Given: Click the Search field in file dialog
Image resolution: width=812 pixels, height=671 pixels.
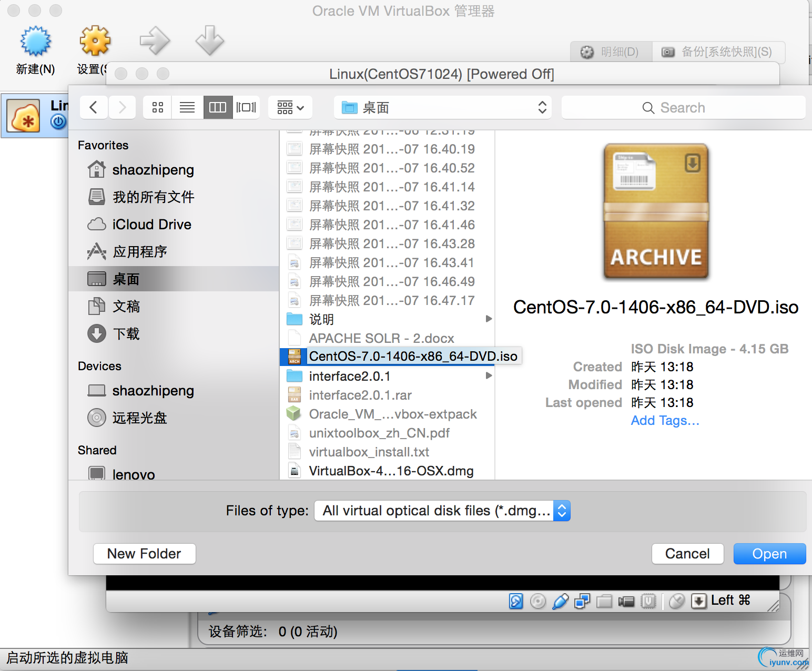Looking at the screenshot, I should [x=683, y=107].
